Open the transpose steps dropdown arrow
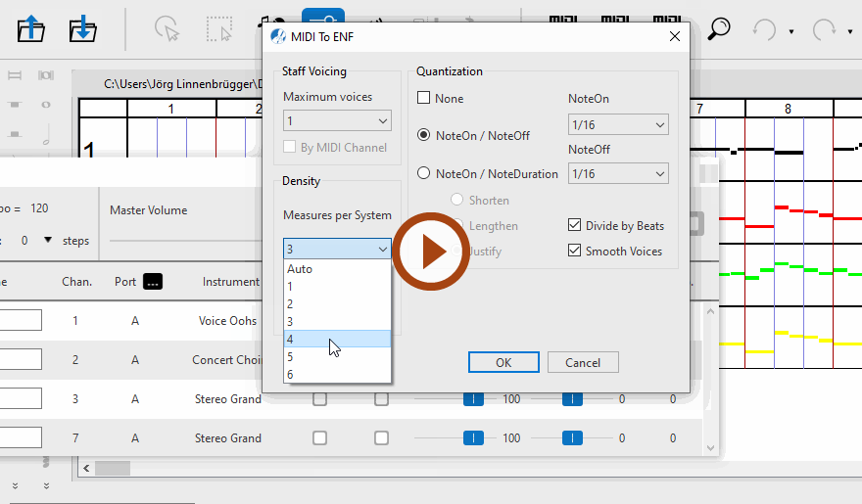 [48, 240]
